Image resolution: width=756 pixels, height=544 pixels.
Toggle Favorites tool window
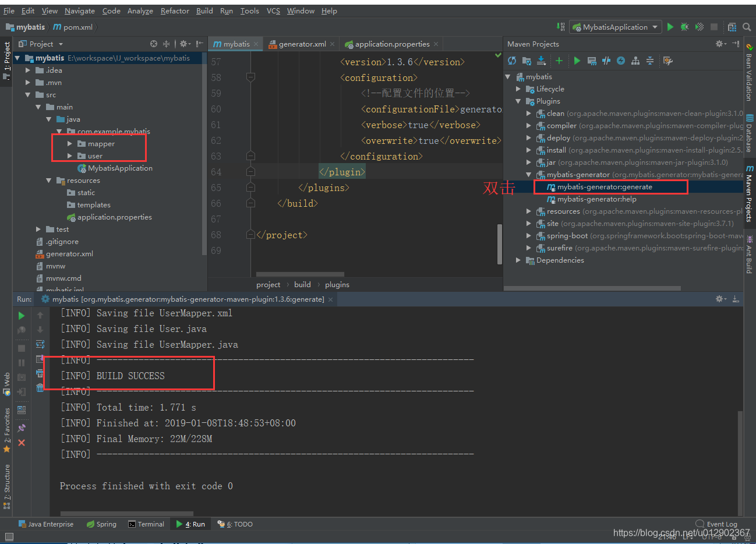[x=7, y=430]
